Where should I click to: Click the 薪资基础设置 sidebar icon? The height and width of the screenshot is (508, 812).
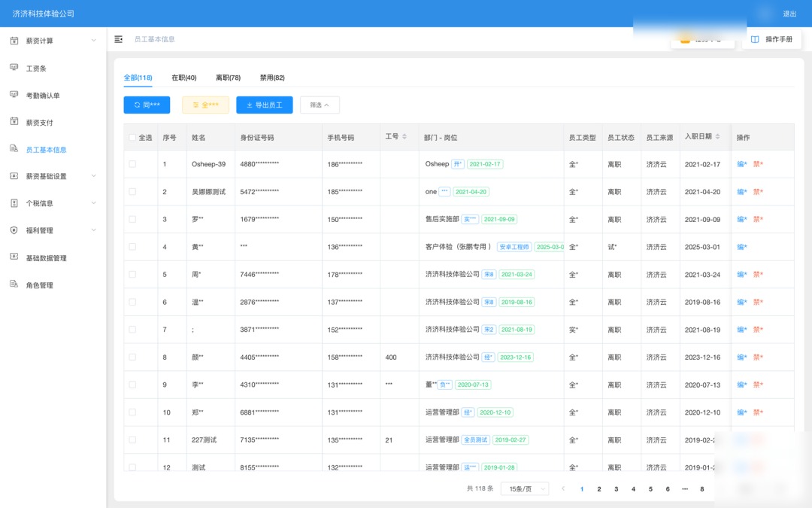click(14, 175)
